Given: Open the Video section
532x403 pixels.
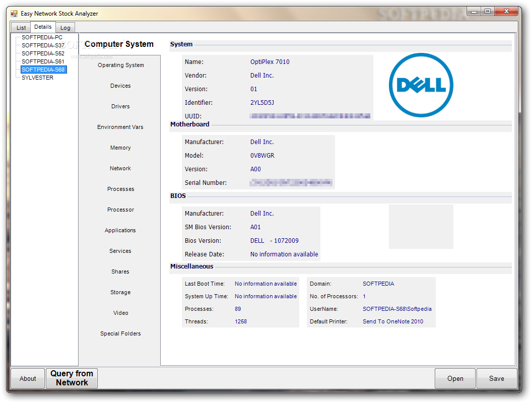Looking at the screenshot, I should click(x=121, y=313).
